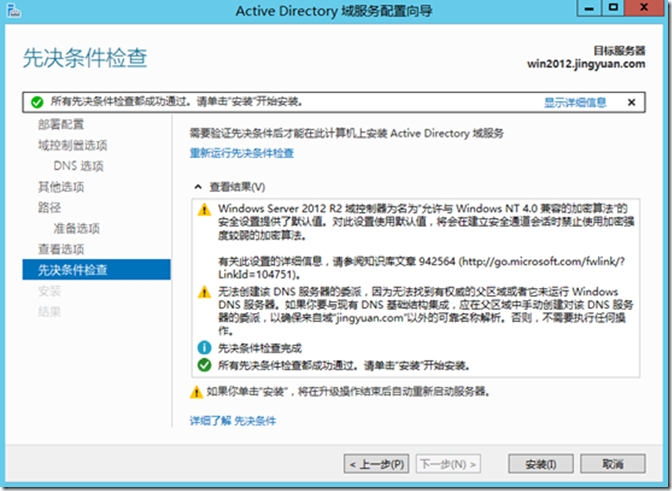Open 详细了解 先决条件 link
Viewport: 672px width, 491px height.
[233, 421]
